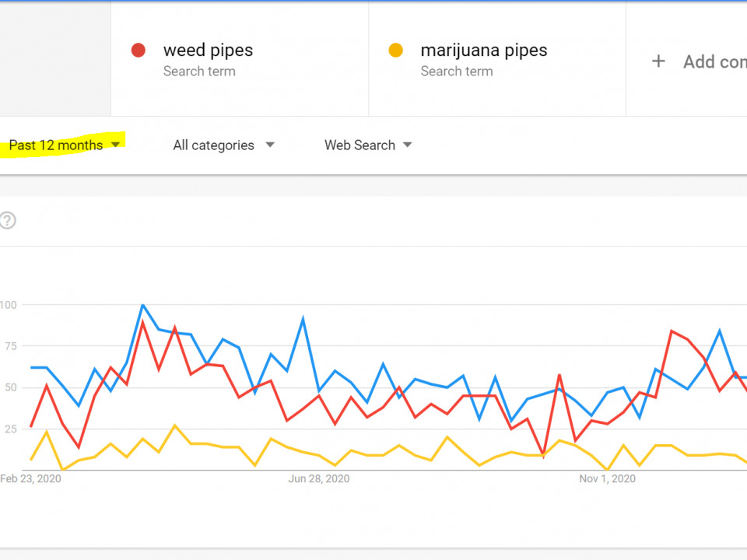Image resolution: width=747 pixels, height=560 pixels.
Task: Open the Web Search type dropdown
Action: (x=359, y=145)
